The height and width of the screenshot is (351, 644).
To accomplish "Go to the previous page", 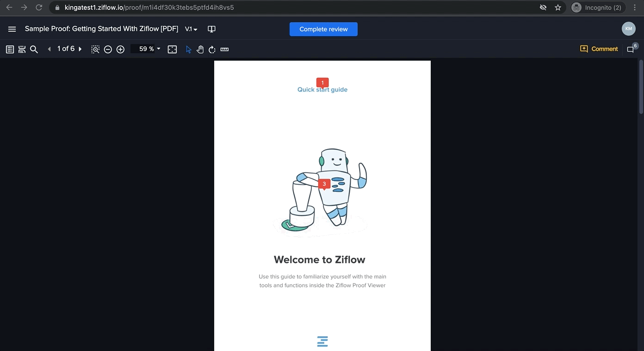I will click(x=49, y=49).
